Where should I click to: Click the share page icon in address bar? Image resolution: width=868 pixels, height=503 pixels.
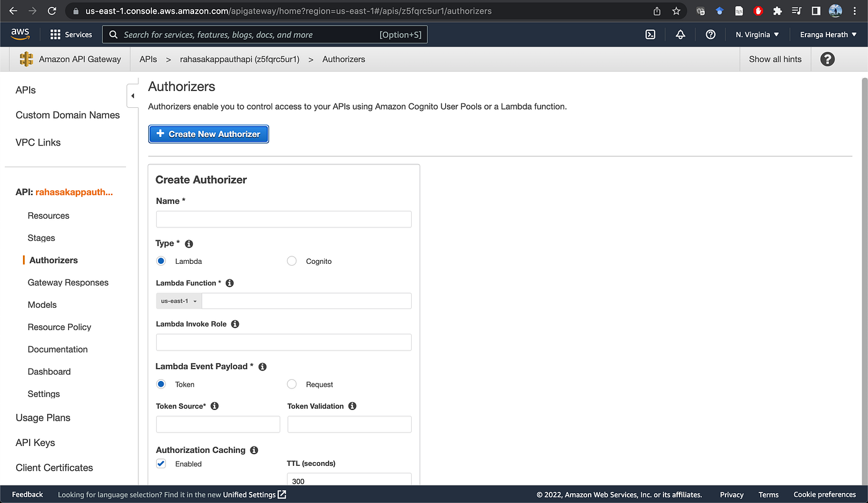(657, 11)
